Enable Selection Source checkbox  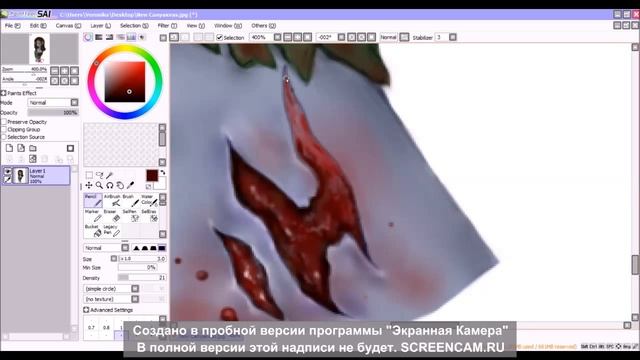coord(4,137)
